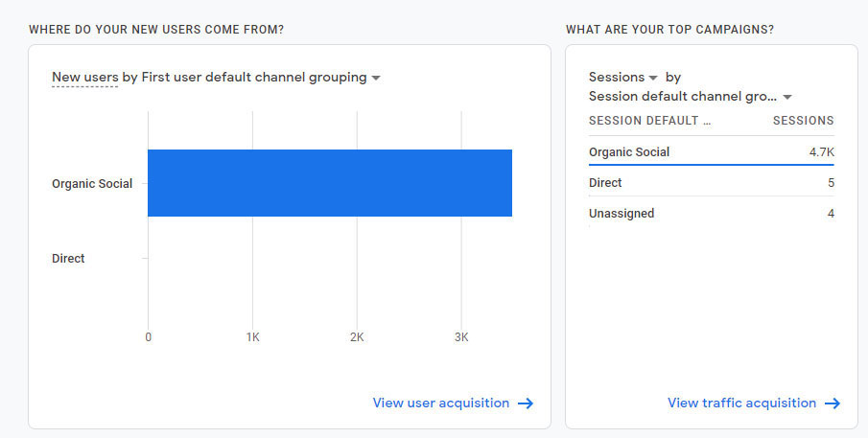The image size is (868, 438).
Task: Click the arrow icon beside View user acquisition
Action: [526, 403]
